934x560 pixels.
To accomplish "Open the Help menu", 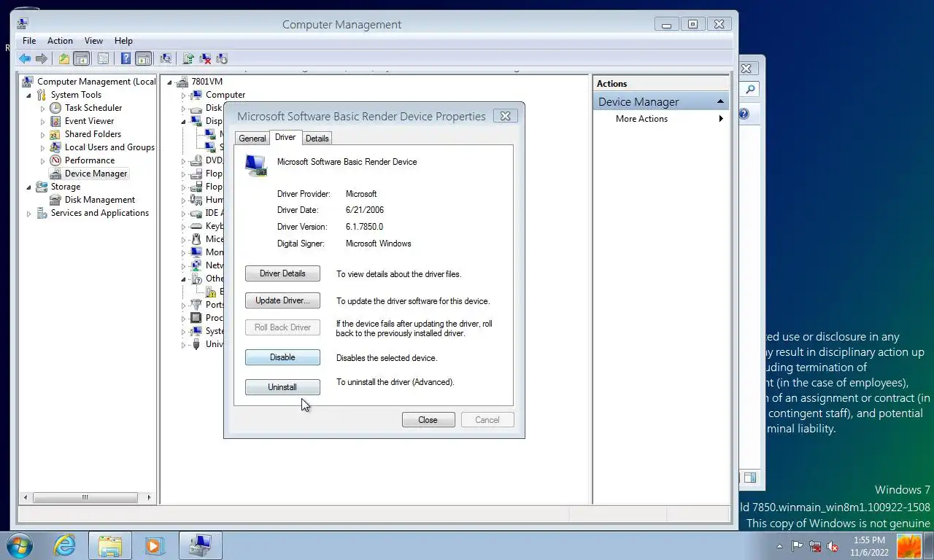I will (123, 41).
